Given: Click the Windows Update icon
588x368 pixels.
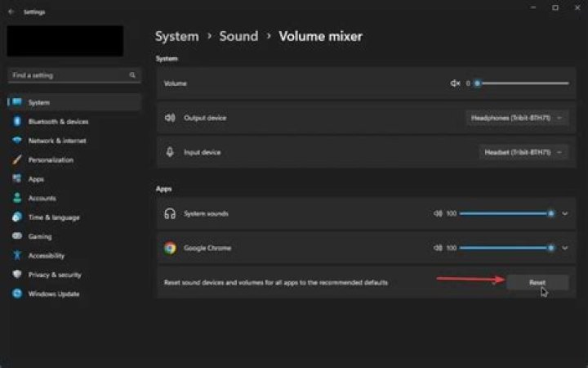Looking at the screenshot, I should point(16,294).
